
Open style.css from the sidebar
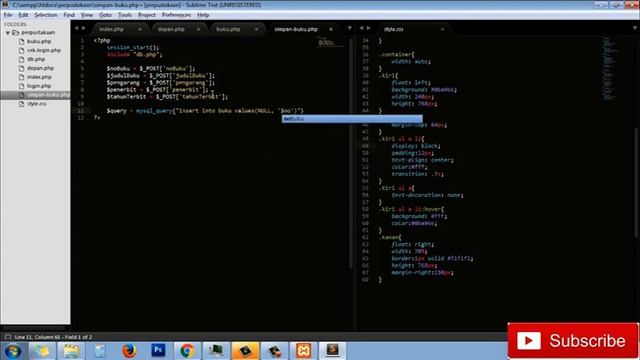(37, 104)
